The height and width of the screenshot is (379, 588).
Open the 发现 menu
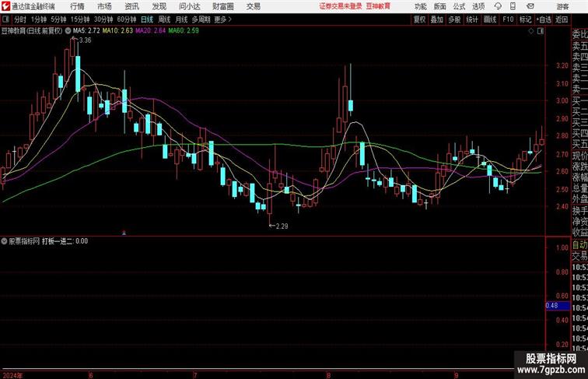[159, 6]
